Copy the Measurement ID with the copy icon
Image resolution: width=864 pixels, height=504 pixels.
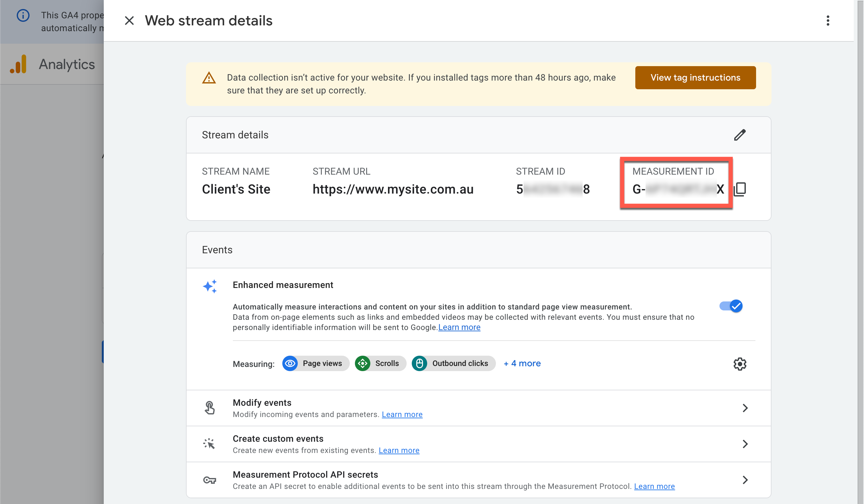(x=740, y=189)
